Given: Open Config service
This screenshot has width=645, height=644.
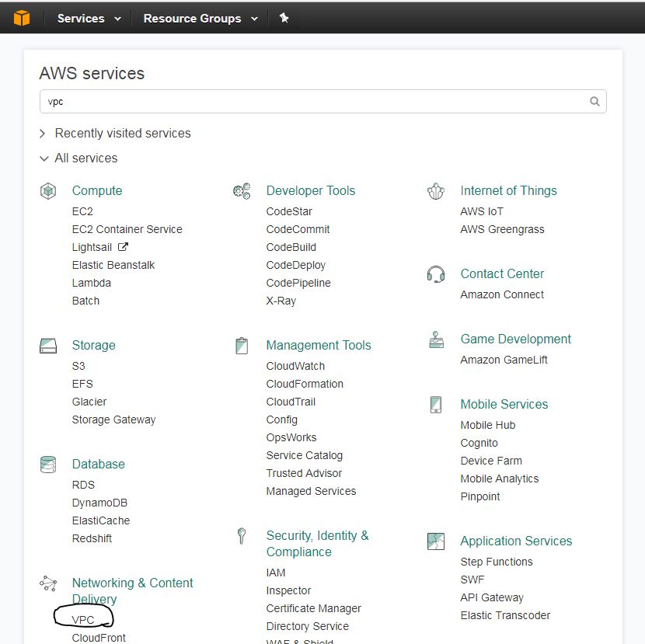Looking at the screenshot, I should (282, 419).
